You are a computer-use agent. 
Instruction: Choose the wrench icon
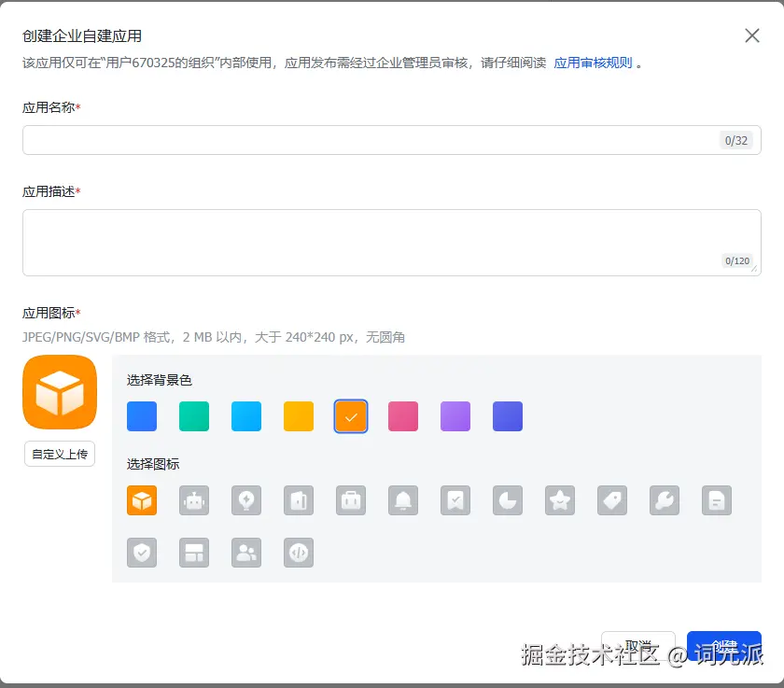(664, 500)
